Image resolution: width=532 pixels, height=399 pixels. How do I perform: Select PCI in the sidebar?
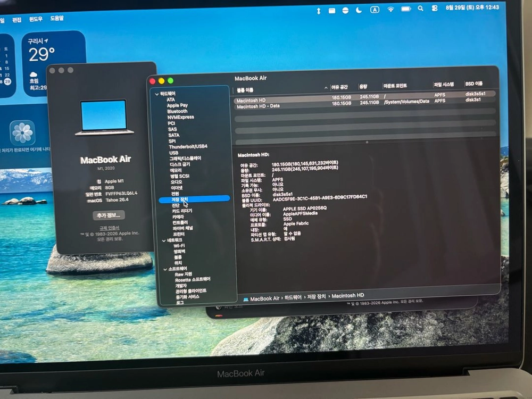pyautogui.click(x=171, y=123)
